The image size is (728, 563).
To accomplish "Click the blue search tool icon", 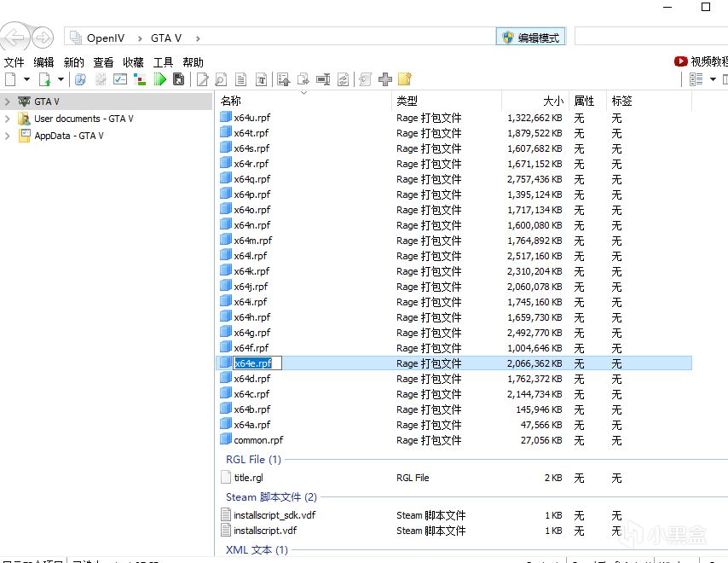I will point(80,79).
